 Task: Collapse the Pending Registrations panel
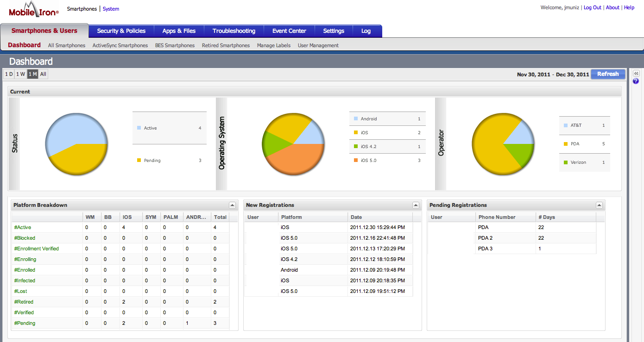coord(599,205)
